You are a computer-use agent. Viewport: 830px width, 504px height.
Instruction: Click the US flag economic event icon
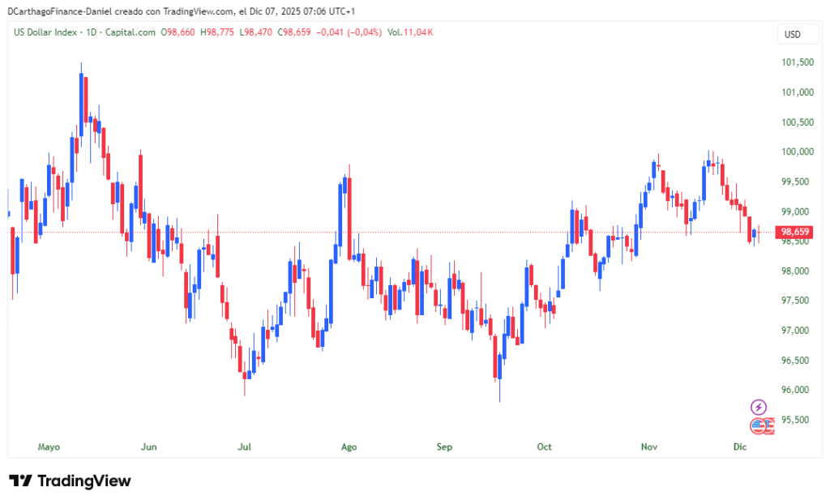point(759,425)
